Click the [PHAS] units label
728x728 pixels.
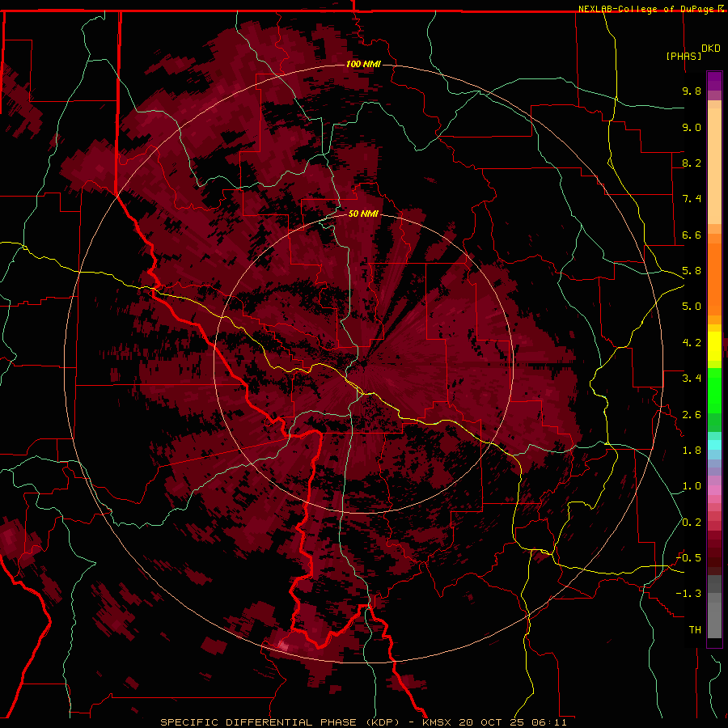(x=684, y=56)
